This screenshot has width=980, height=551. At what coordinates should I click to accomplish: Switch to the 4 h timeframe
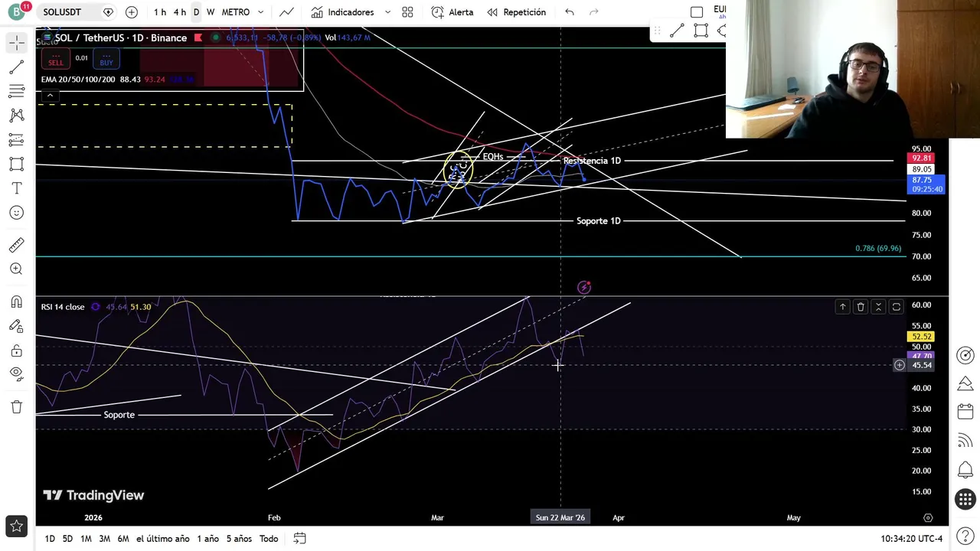point(179,12)
